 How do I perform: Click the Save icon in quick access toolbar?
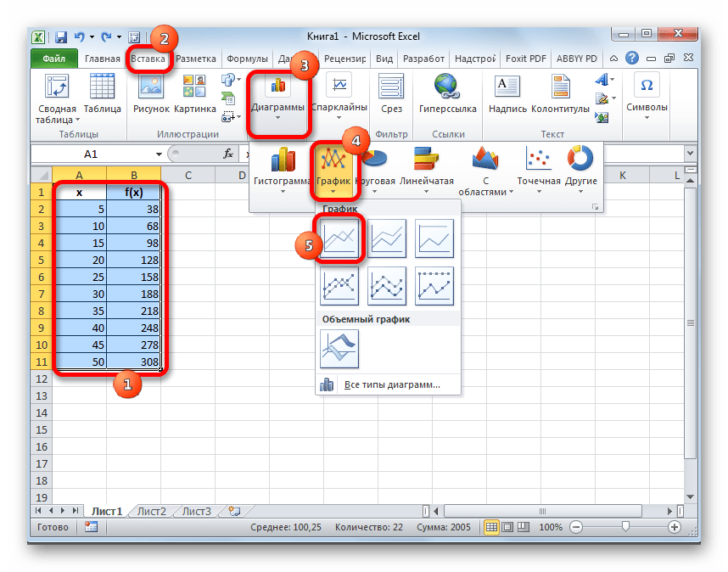(x=61, y=37)
